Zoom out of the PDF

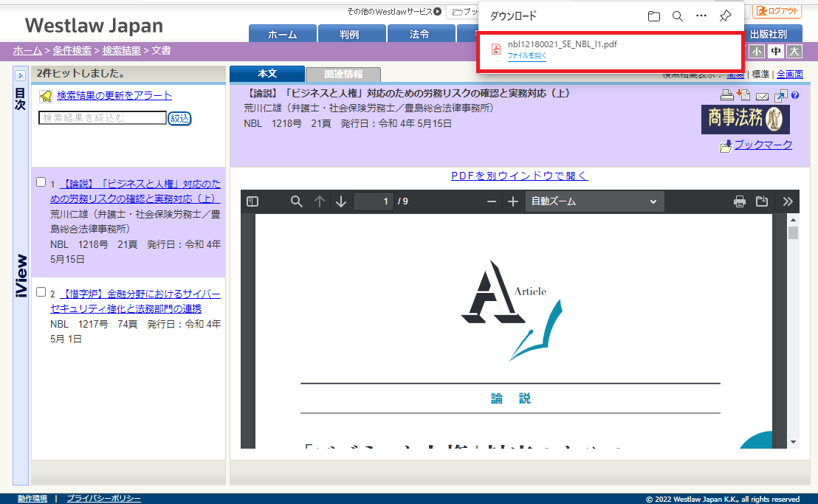[491, 201]
